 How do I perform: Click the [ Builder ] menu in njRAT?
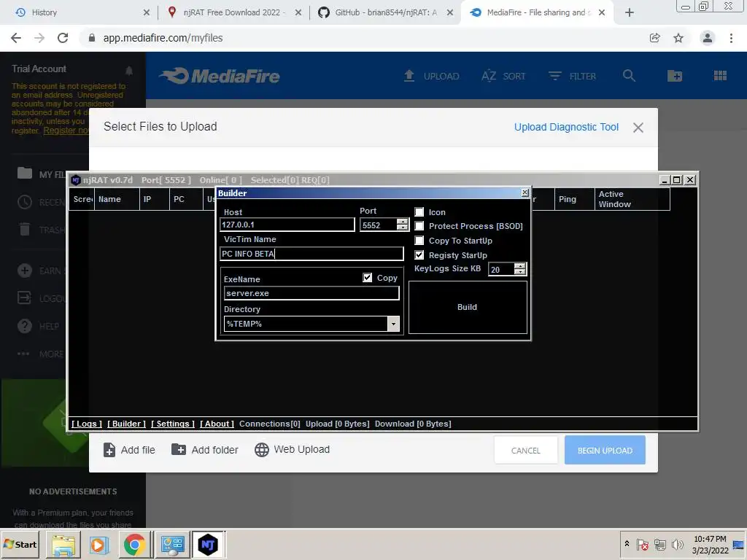[x=127, y=424]
